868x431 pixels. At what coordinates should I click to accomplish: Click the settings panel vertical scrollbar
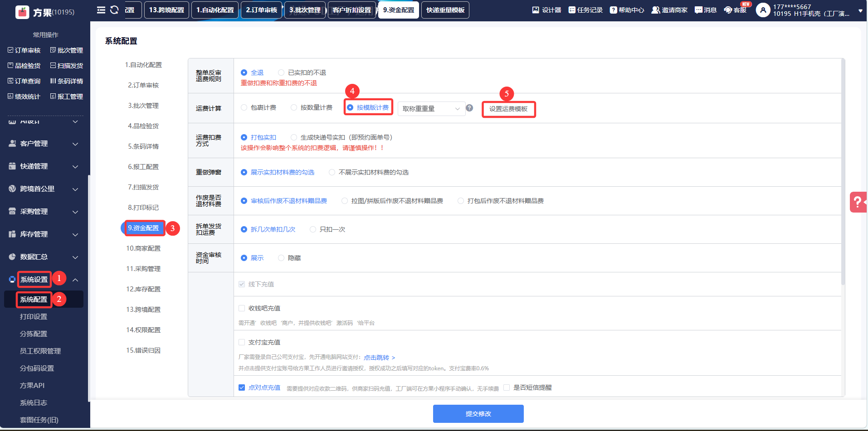tap(843, 172)
